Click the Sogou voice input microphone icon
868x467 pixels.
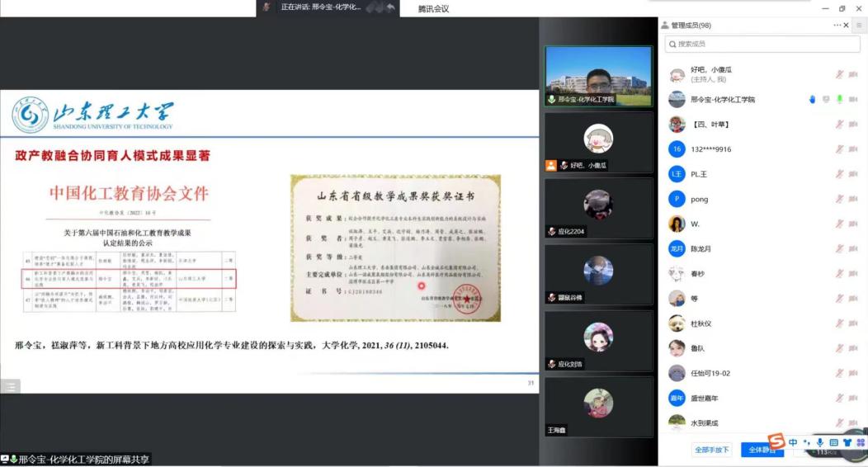(820, 442)
